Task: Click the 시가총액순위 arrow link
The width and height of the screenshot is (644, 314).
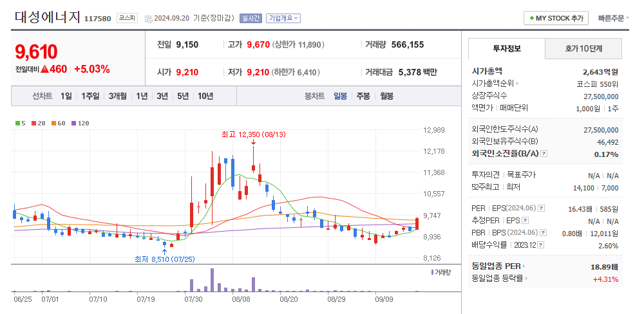Action: [518, 84]
